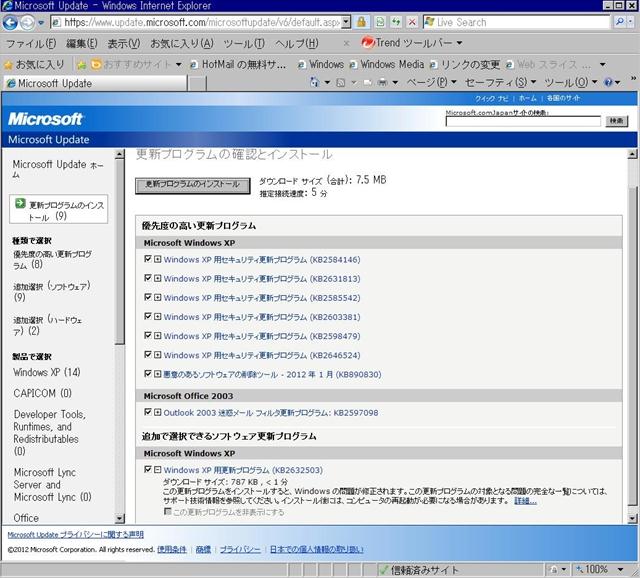Open the ツール(O) command bar menu

point(571,82)
